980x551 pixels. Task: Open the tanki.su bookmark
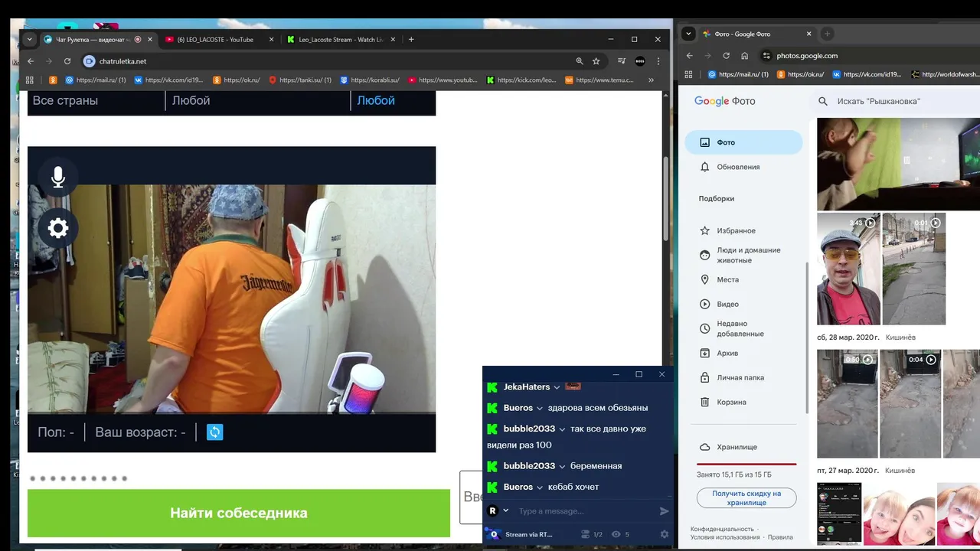(300, 80)
